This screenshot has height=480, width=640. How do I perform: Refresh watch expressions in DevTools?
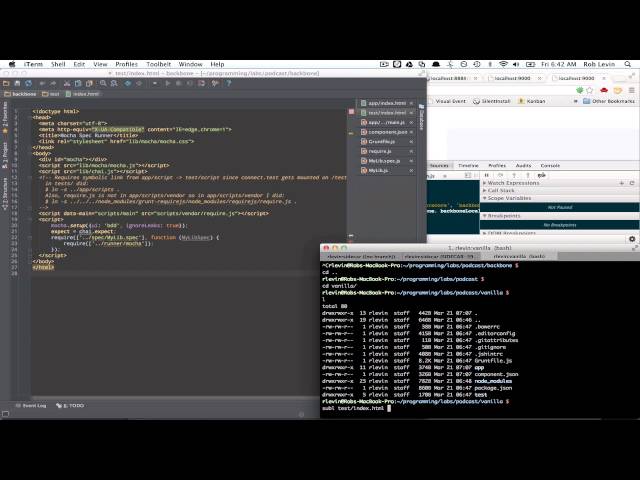(632, 183)
